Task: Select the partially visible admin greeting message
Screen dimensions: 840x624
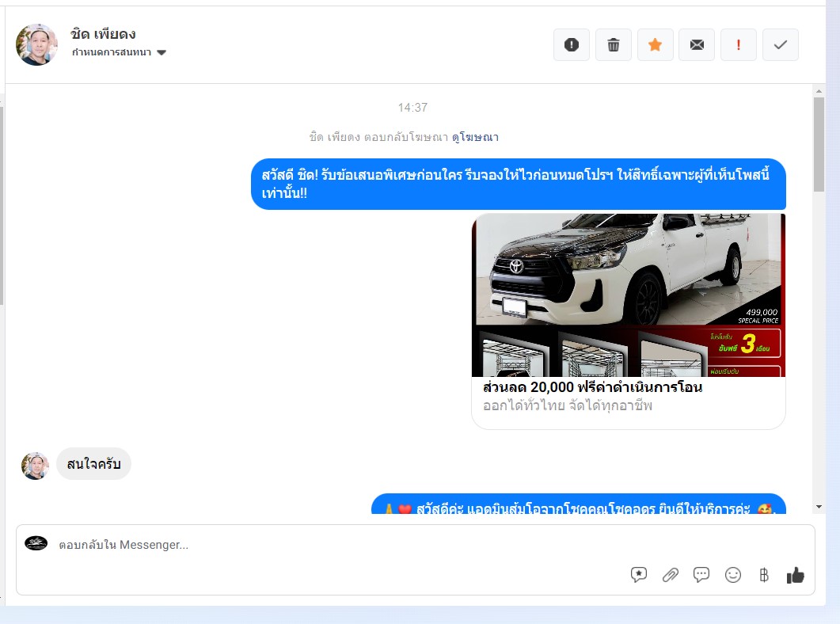Action: 579,504
